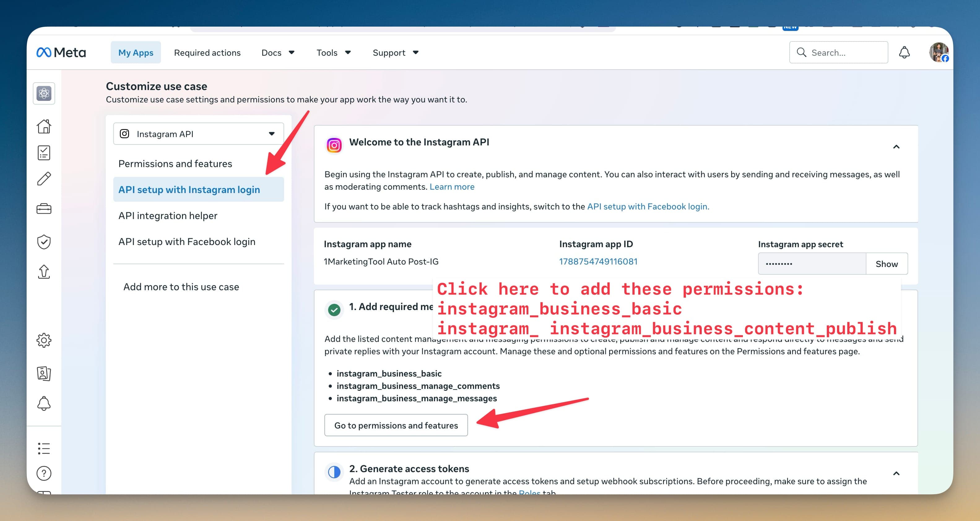Open the Dashboard home icon in sidebar
980x521 pixels.
(x=44, y=126)
